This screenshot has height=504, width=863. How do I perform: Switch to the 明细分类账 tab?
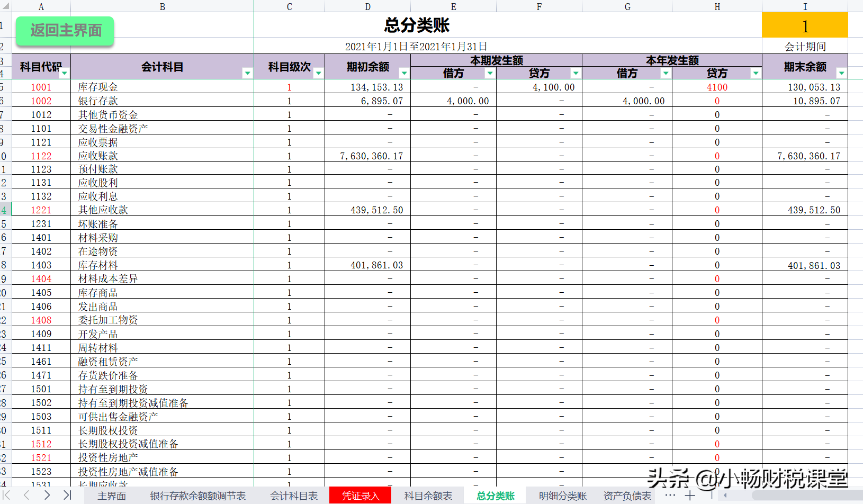tap(562, 496)
